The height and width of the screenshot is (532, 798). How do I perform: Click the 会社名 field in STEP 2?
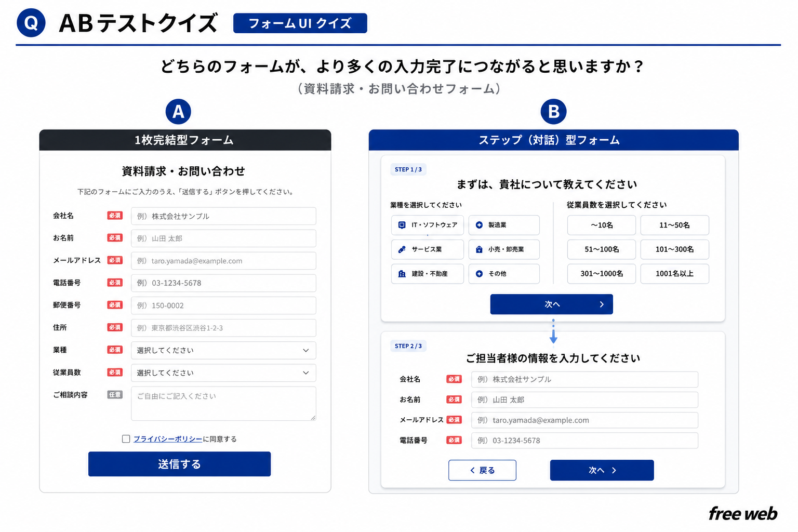(584, 379)
